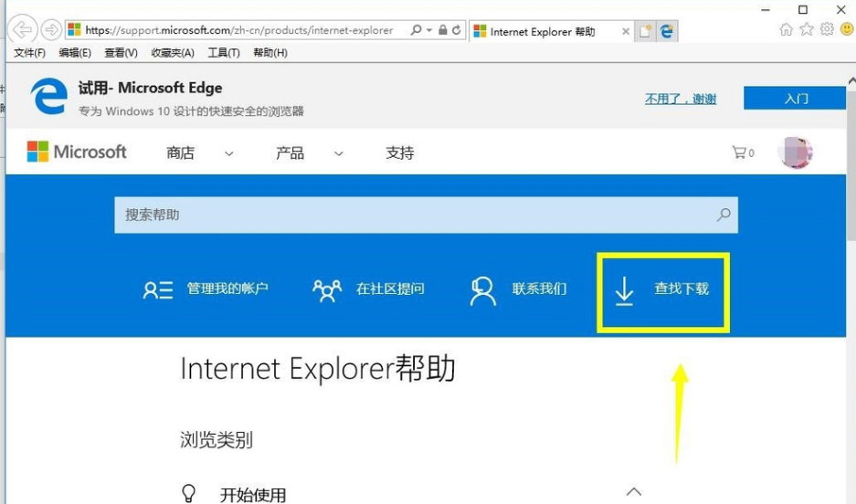Click the 入门 button
Viewport: 856px width, 504px height.
pos(796,99)
